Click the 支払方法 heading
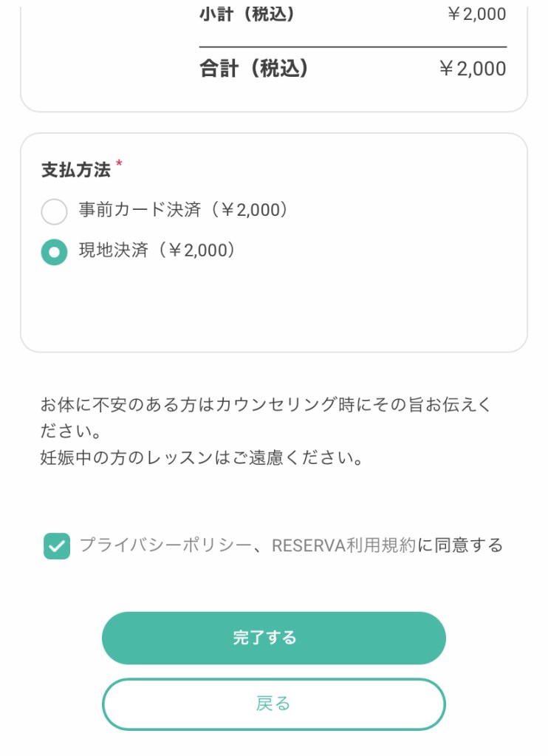The height and width of the screenshot is (756, 548). pos(75,170)
